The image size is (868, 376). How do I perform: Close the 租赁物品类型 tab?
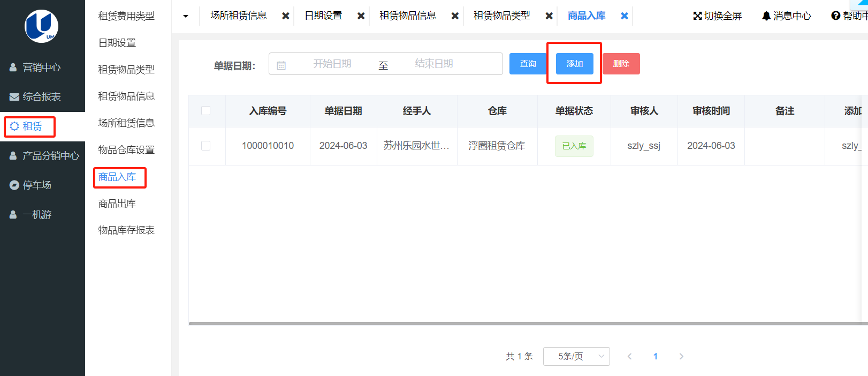[x=549, y=16]
